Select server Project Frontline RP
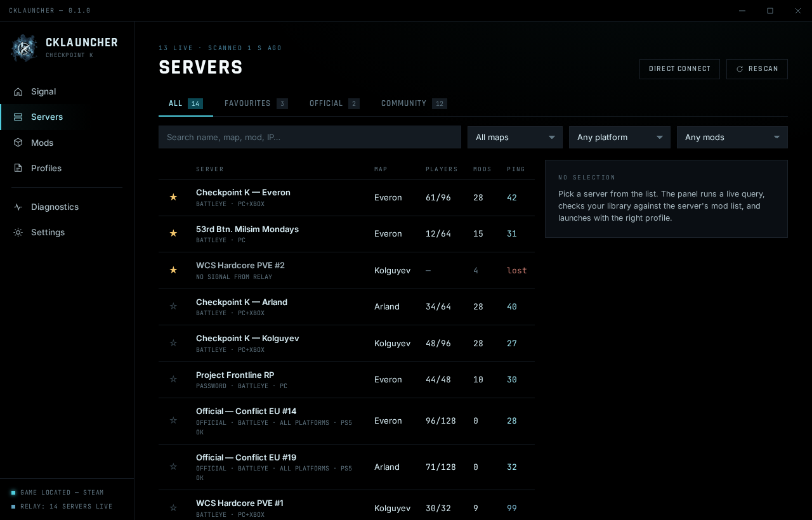The height and width of the screenshot is (520, 812). point(346,380)
